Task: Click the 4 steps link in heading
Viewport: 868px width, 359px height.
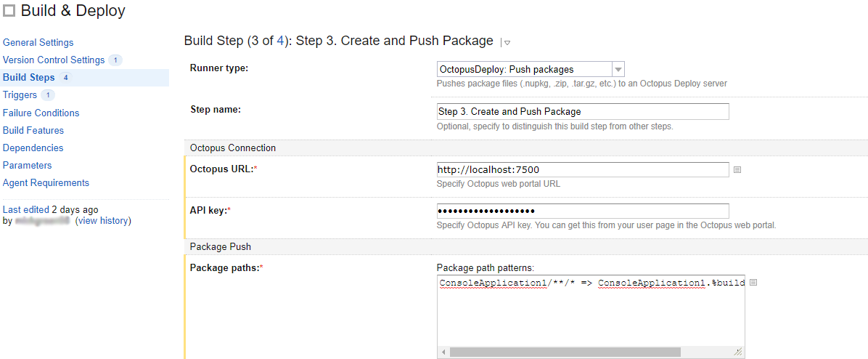Action: (280, 41)
